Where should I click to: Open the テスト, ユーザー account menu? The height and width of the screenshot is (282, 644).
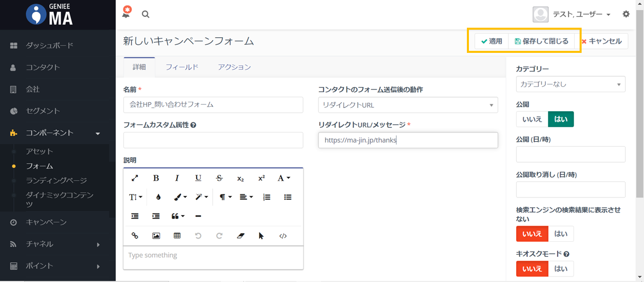pyautogui.click(x=581, y=15)
